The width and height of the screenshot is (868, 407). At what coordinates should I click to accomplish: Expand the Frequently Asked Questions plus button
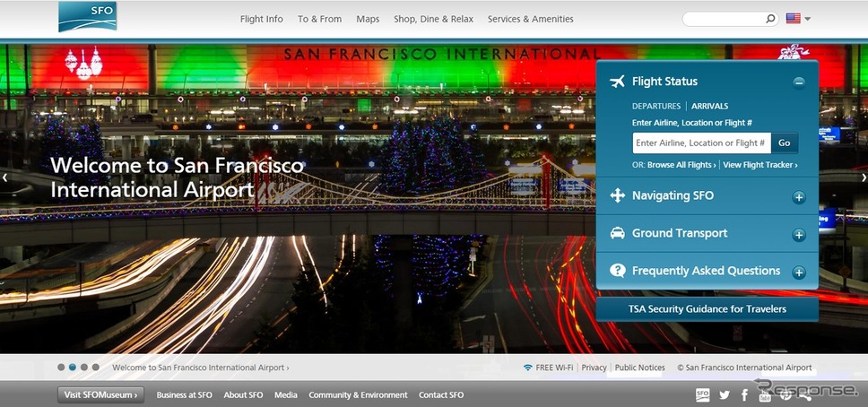pos(798,273)
